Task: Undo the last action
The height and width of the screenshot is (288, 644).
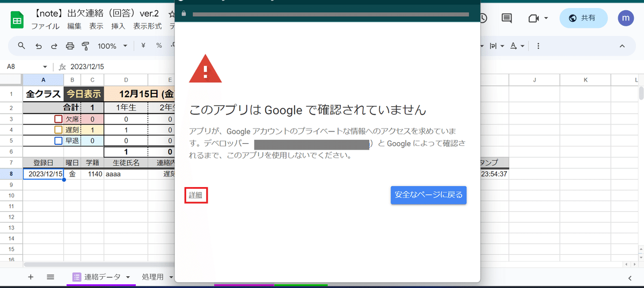Action: click(x=39, y=46)
